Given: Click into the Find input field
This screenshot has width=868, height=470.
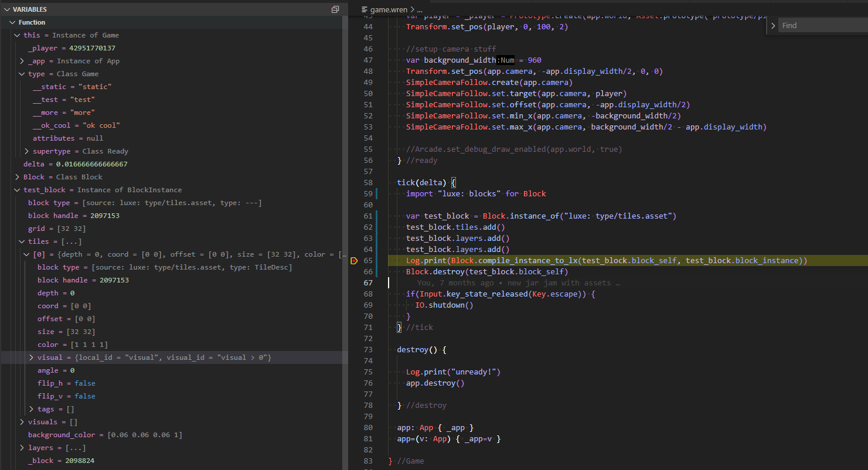Looking at the screenshot, I should click(821, 26).
